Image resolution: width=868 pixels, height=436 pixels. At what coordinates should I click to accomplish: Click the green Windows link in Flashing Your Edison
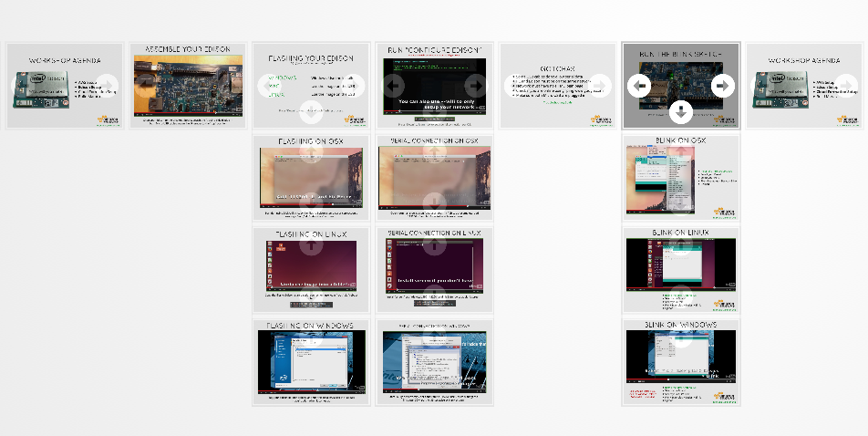click(x=283, y=78)
